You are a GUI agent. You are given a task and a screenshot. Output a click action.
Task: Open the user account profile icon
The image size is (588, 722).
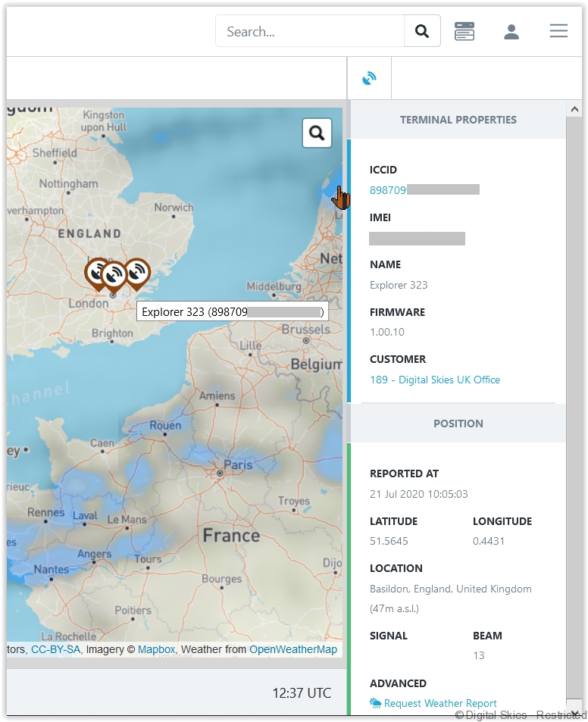pyautogui.click(x=511, y=32)
